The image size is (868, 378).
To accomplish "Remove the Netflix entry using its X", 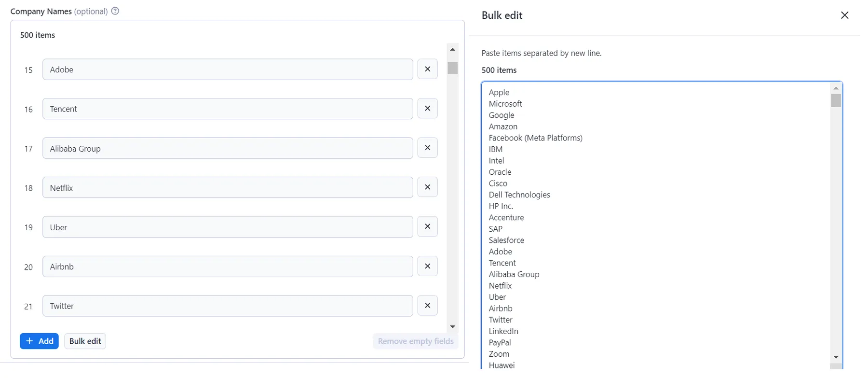I will click(427, 187).
